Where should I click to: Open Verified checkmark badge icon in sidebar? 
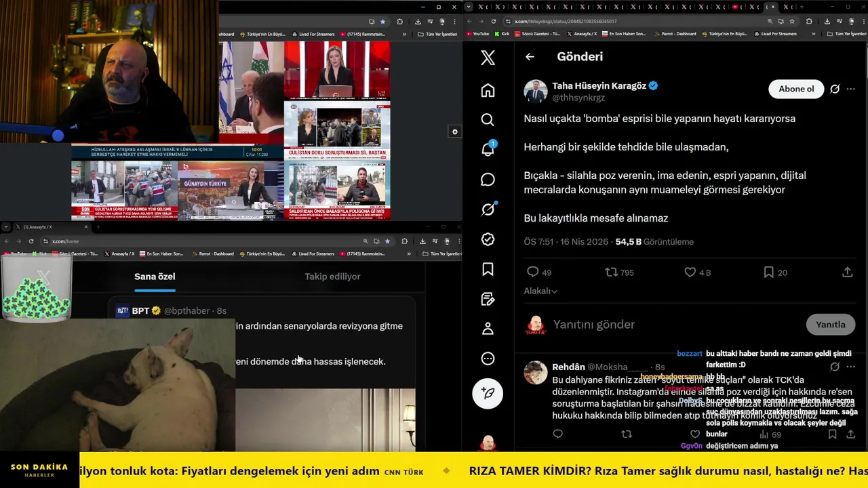(488, 239)
